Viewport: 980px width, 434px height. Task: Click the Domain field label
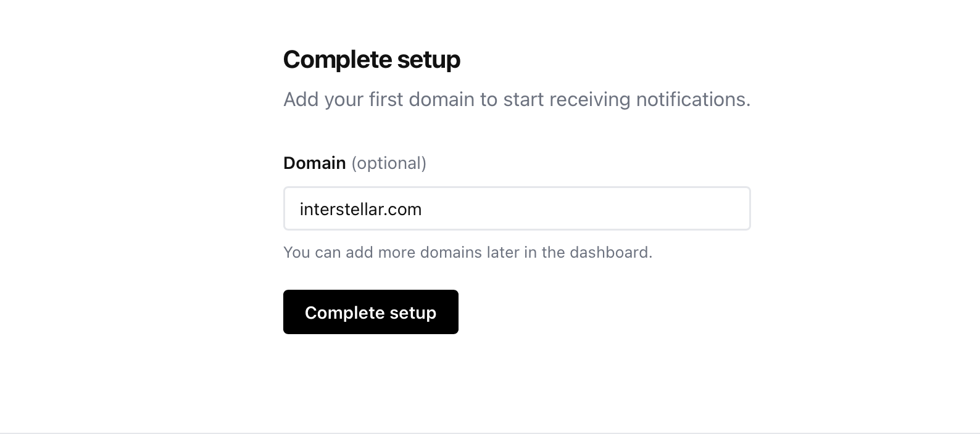314,163
